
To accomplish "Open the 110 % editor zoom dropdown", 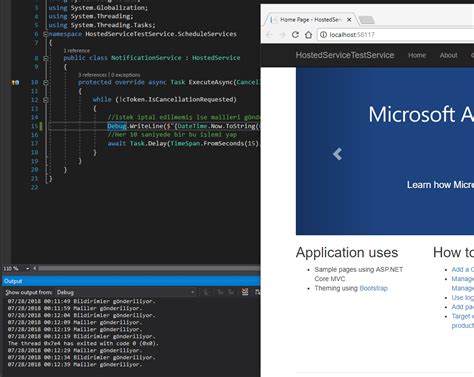I will click(27, 268).
